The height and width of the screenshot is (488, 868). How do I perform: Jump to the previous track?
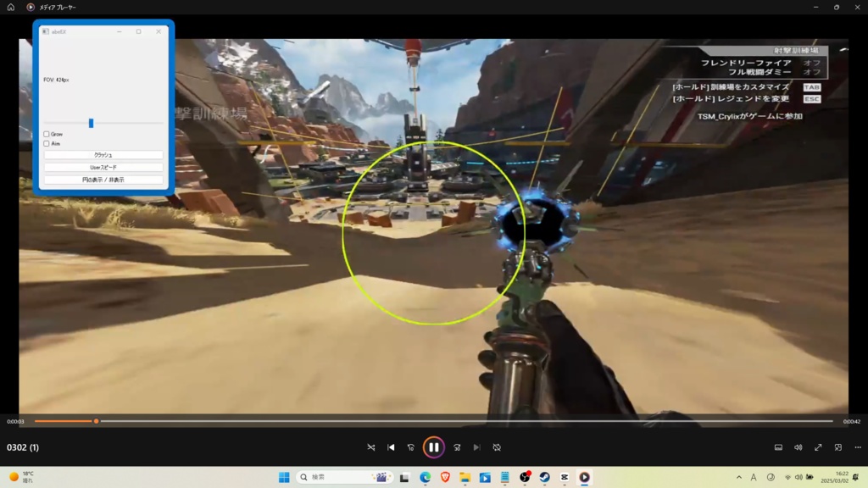click(391, 447)
